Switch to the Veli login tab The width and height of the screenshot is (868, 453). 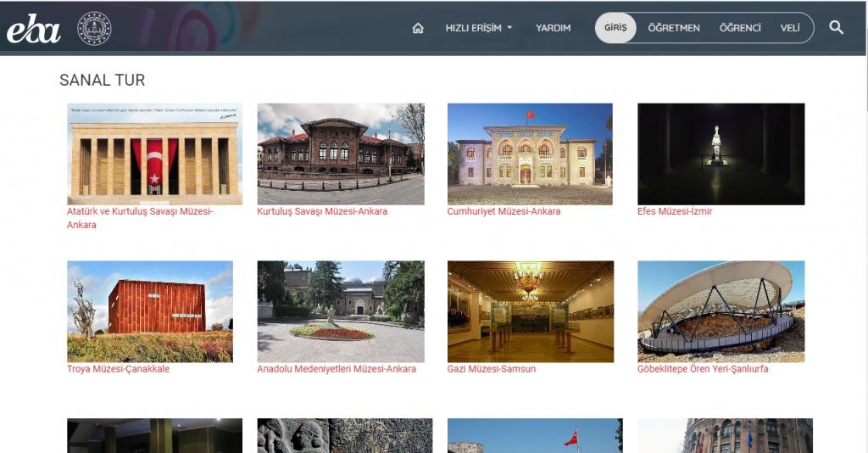tap(790, 28)
